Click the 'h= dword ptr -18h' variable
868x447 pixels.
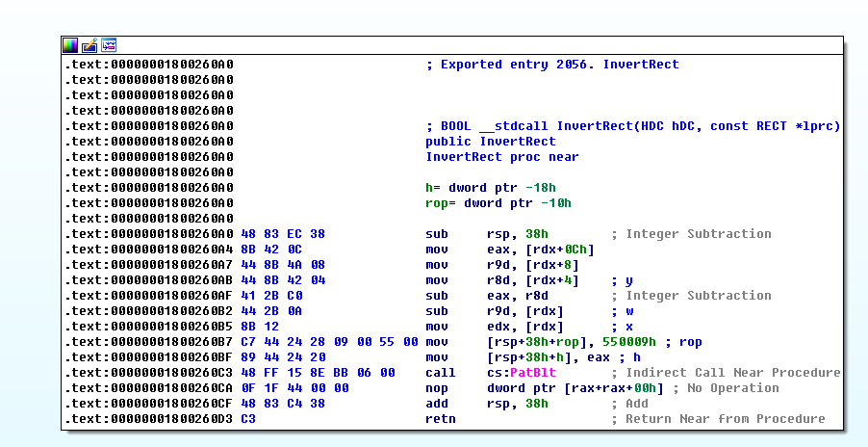491,188
